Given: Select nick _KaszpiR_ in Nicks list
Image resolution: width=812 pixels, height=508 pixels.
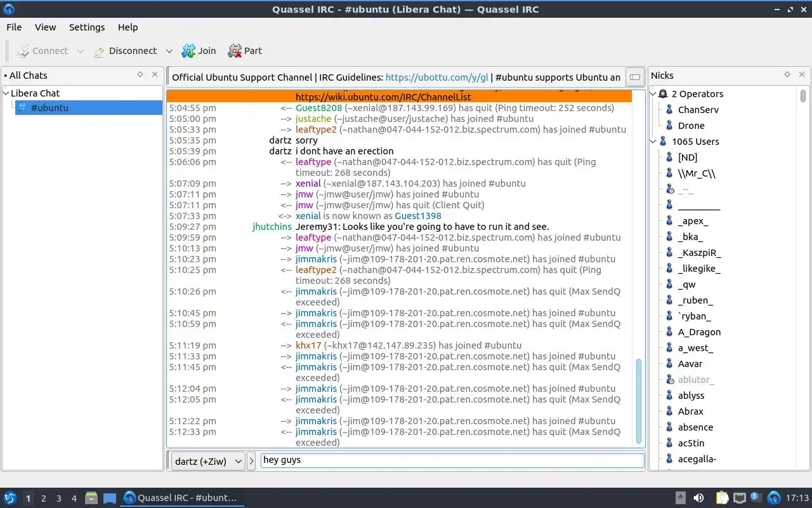Looking at the screenshot, I should click(x=699, y=253).
